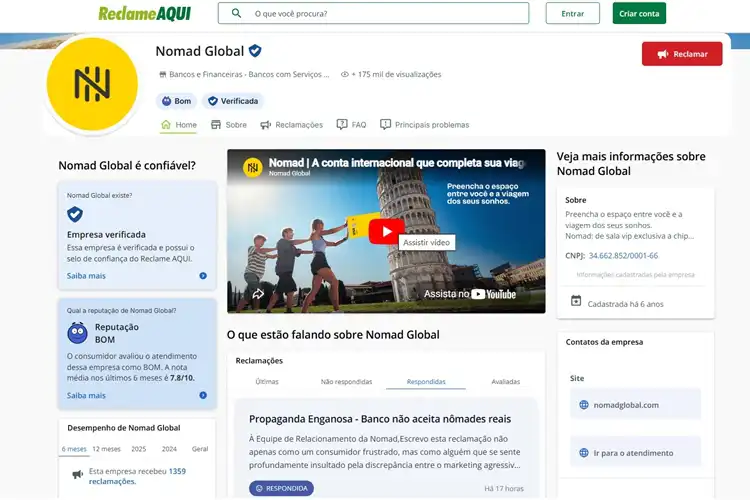750x500 pixels.
Task: Click the Entrar button
Action: point(573,13)
